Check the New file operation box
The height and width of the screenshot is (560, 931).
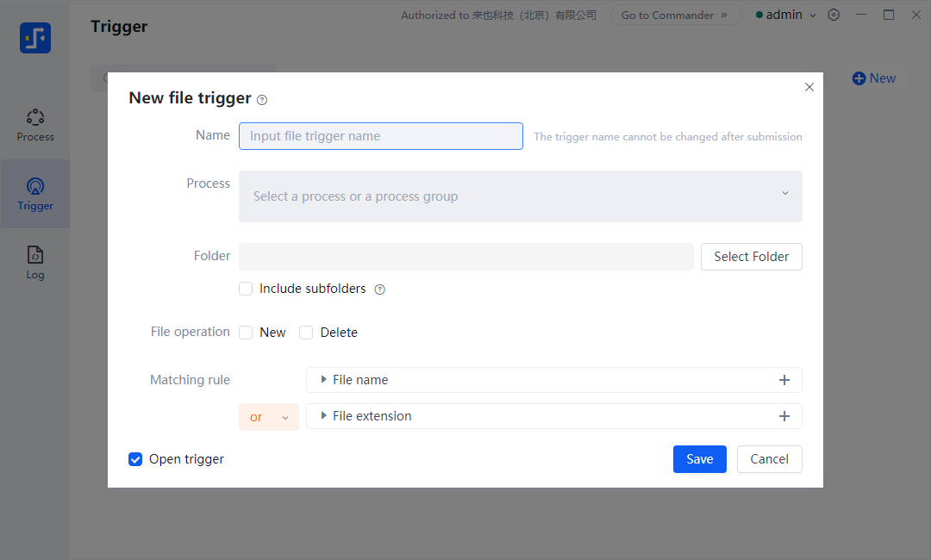pyautogui.click(x=246, y=333)
